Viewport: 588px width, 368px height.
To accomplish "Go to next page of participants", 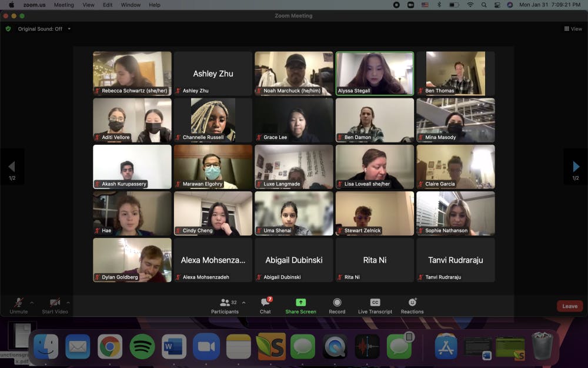I will [576, 167].
